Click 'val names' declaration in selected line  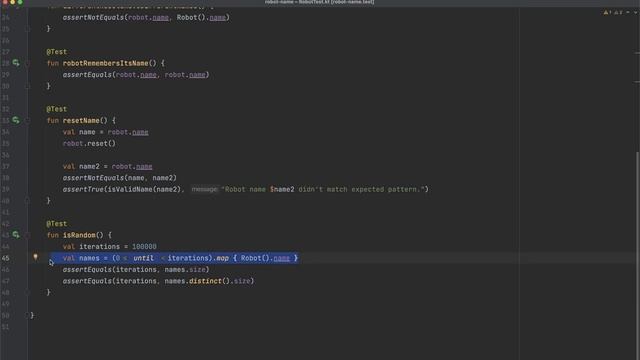pos(81,258)
